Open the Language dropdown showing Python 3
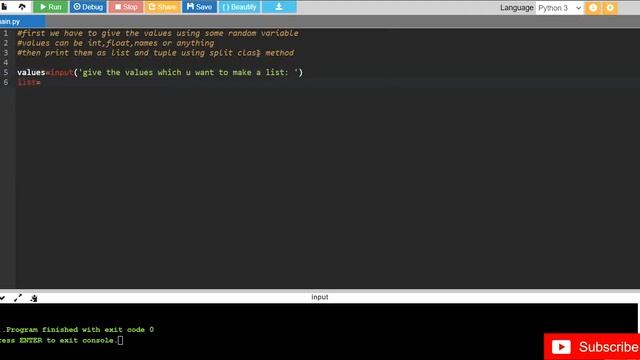This screenshot has width=640, height=360. tap(560, 8)
